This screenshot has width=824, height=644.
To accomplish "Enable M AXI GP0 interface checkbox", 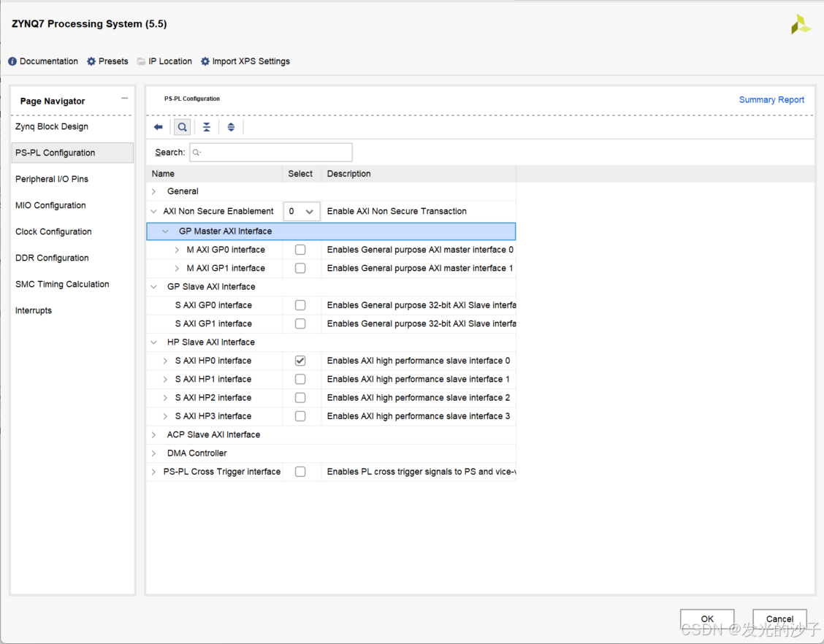I will [300, 250].
